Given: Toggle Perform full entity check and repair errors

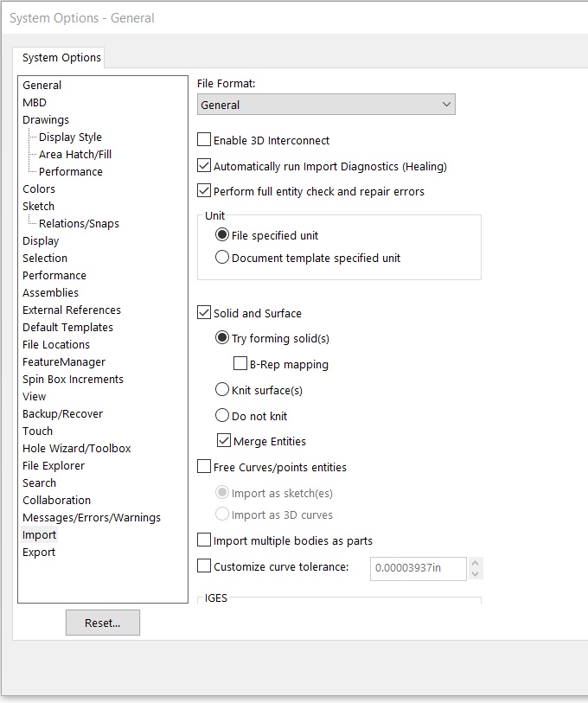Looking at the screenshot, I should tap(204, 191).
